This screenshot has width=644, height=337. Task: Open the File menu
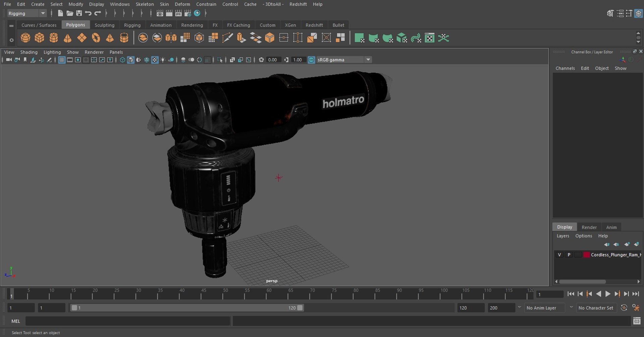pyautogui.click(x=7, y=4)
